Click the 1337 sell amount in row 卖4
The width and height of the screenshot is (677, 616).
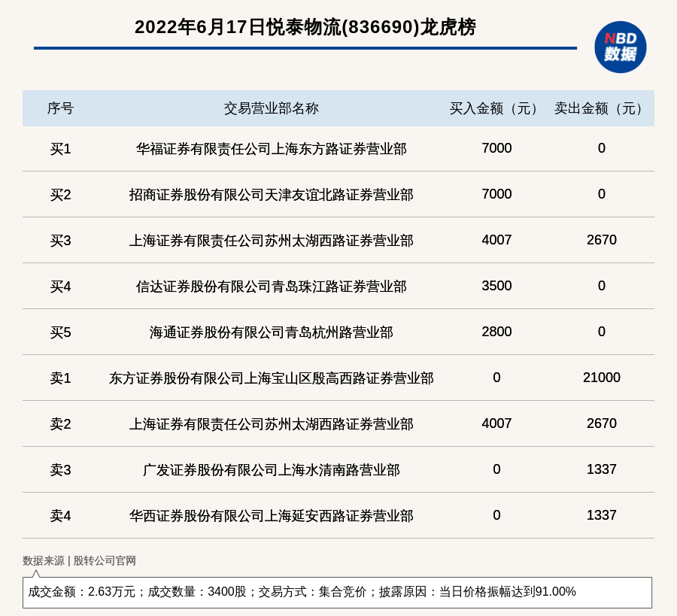(x=602, y=515)
